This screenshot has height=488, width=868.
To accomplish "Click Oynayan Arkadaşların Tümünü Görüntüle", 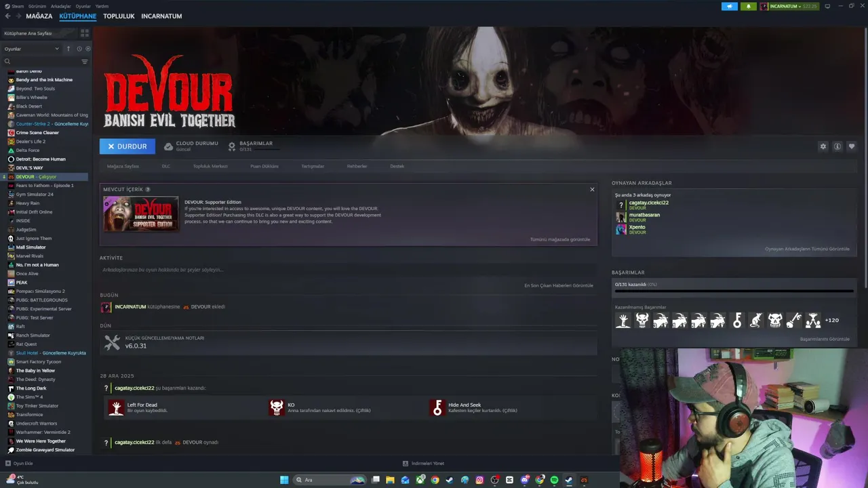I will (x=807, y=249).
